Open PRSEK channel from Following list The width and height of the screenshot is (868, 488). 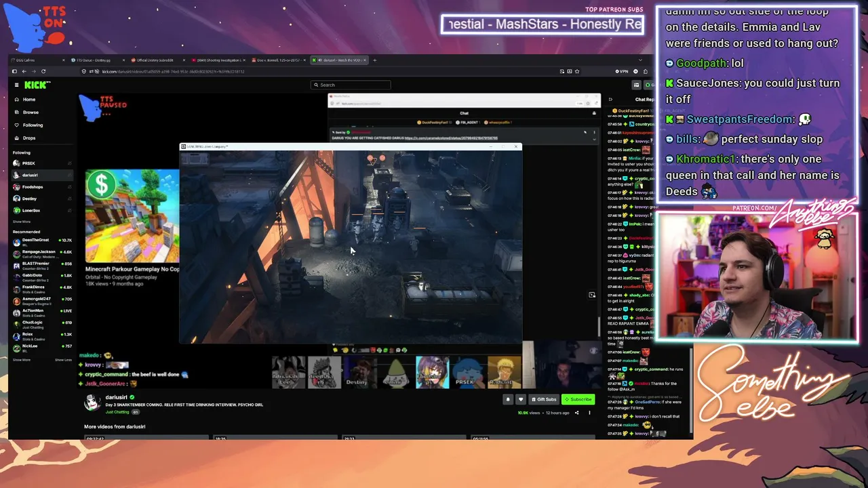pyautogui.click(x=42, y=163)
